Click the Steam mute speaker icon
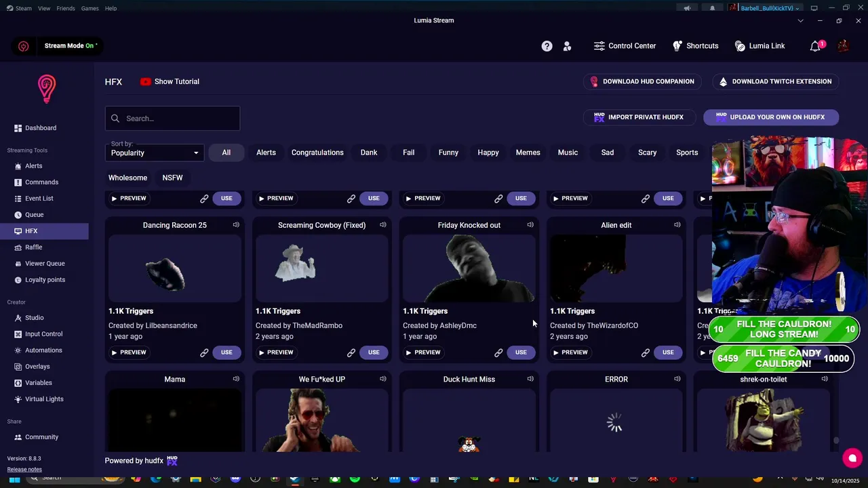Screen dimensions: 868x488 click(x=687, y=8)
